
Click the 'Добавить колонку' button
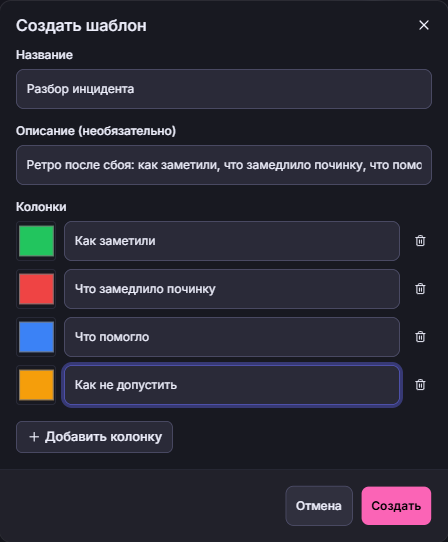tap(94, 437)
